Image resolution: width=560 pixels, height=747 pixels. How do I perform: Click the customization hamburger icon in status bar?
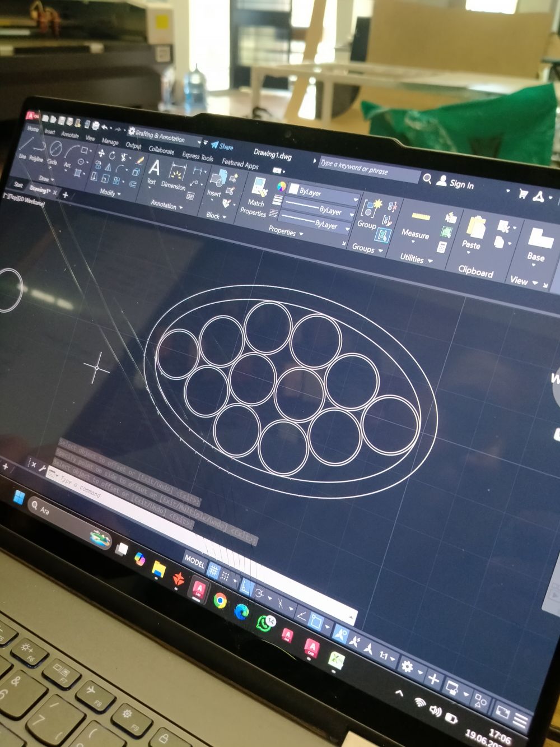coord(520,720)
